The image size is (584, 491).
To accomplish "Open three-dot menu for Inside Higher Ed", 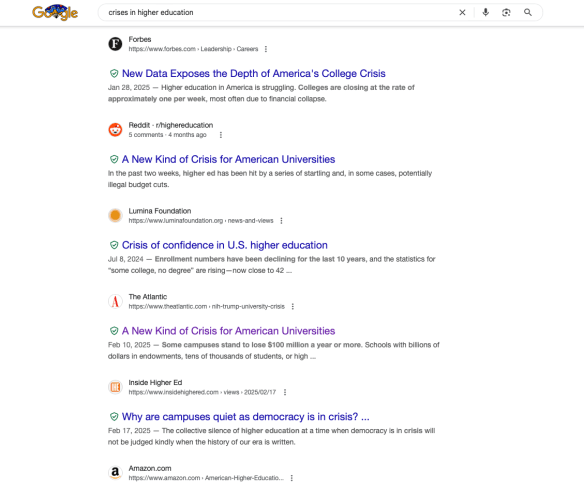I will pyautogui.click(x=285, y=392).
